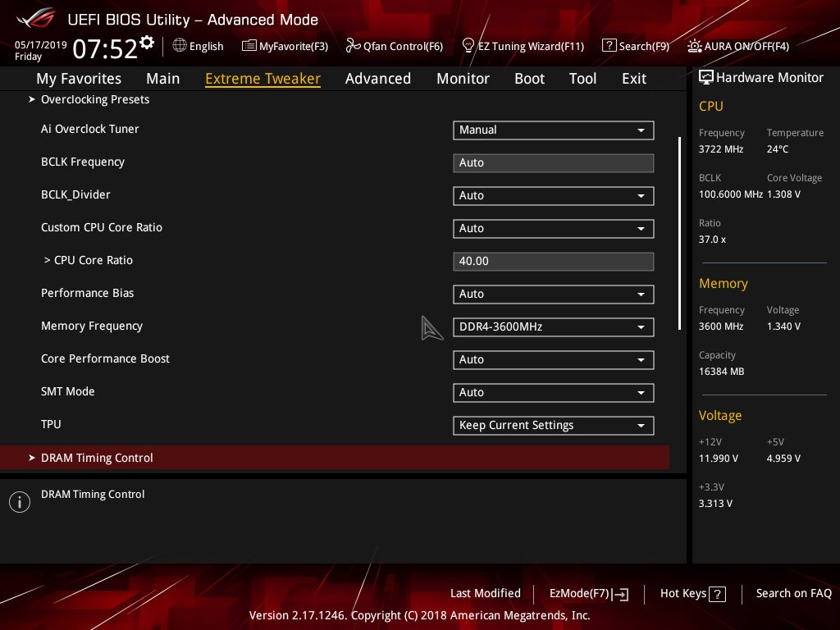Click the Custom CPU Core Ratio label
Screen dimensions: 840x630
[101, 227]
